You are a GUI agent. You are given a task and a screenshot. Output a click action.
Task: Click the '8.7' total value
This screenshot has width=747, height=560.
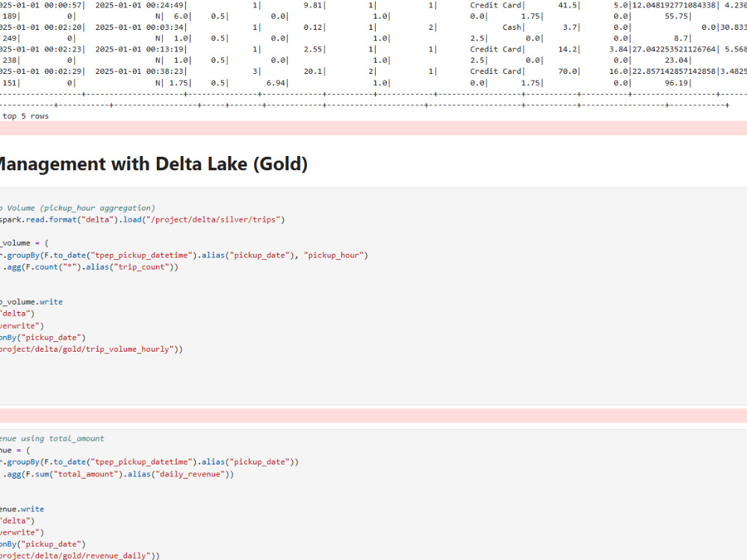pyautogui.click(x=681, y=38)
